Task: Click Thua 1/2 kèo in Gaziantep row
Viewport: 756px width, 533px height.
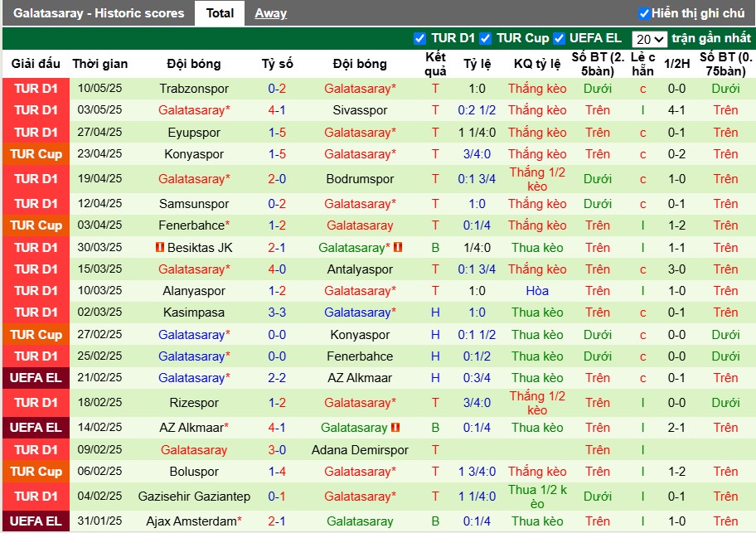Action: (x=537, y=497)
